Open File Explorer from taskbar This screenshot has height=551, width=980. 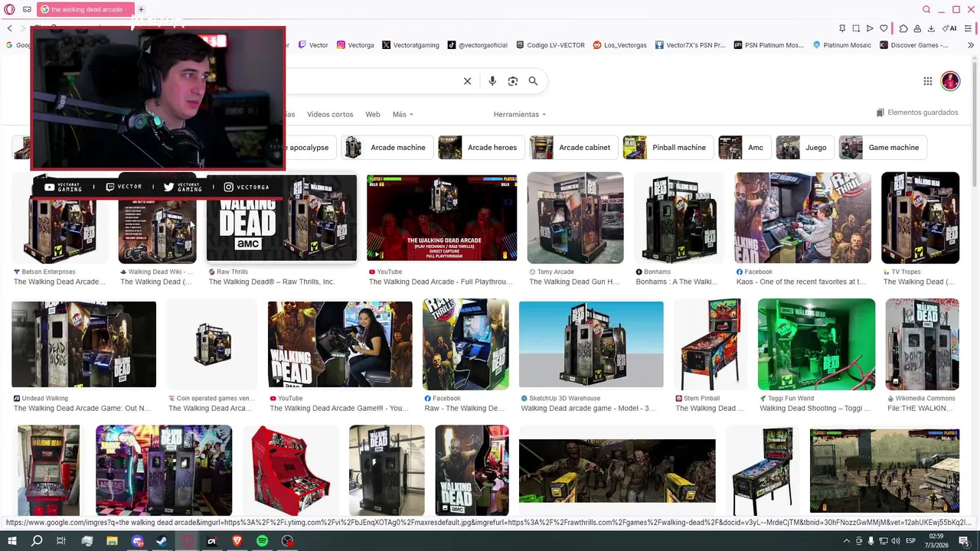pyautogui.click(x=112, y=541)
